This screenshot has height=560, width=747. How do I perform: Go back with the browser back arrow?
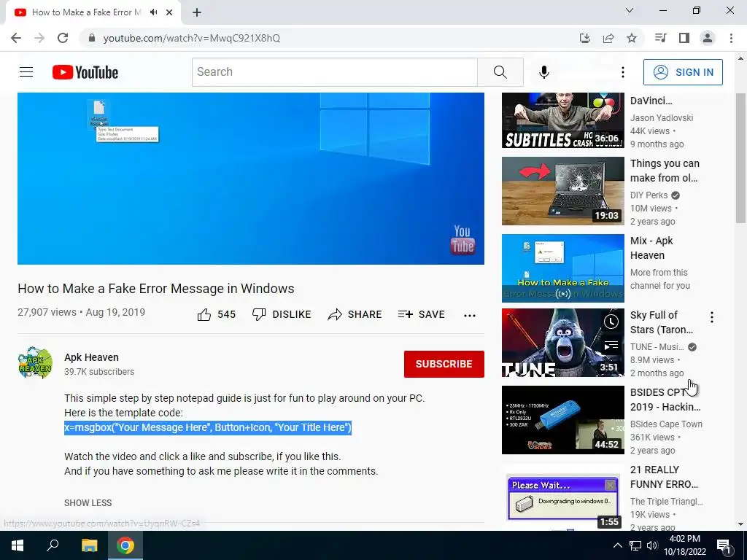(16, 38)
